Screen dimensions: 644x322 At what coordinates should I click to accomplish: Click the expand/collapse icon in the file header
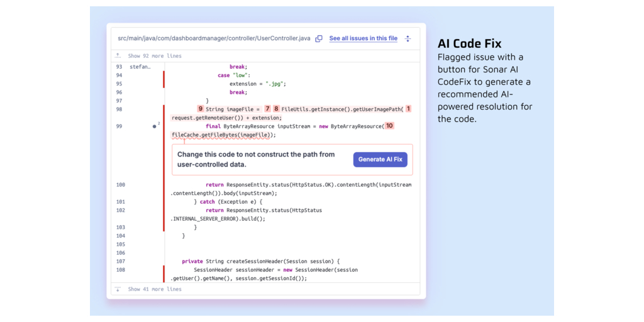click(408, 39)
